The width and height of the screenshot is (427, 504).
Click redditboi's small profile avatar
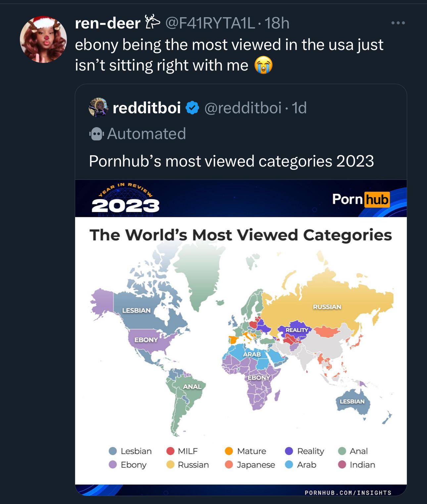click(x=98, y=108)
